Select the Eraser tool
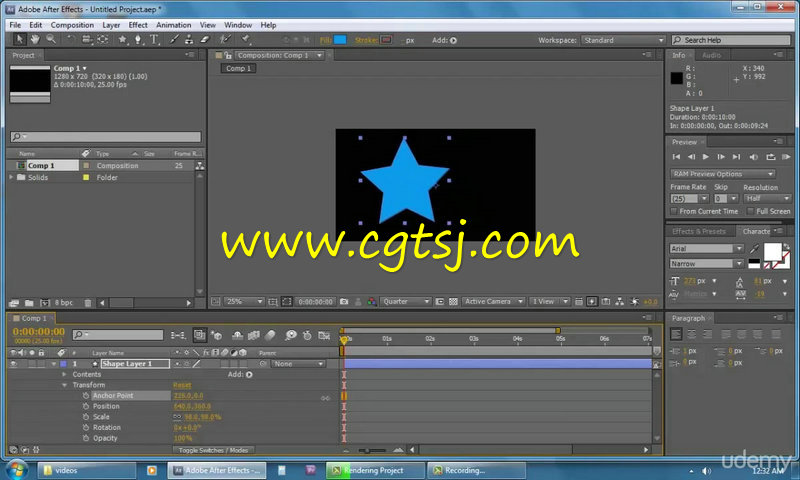 click(205, 39)
